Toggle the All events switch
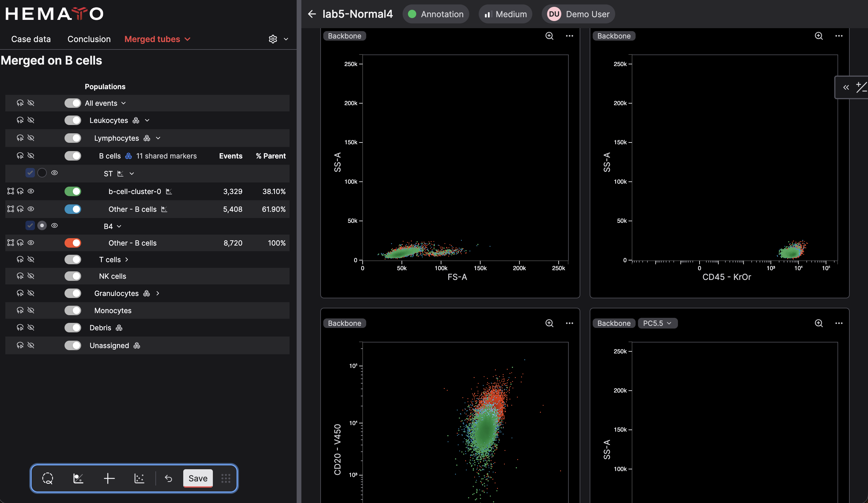This screenshot has height=503, width=868. [x=73, y=103]
